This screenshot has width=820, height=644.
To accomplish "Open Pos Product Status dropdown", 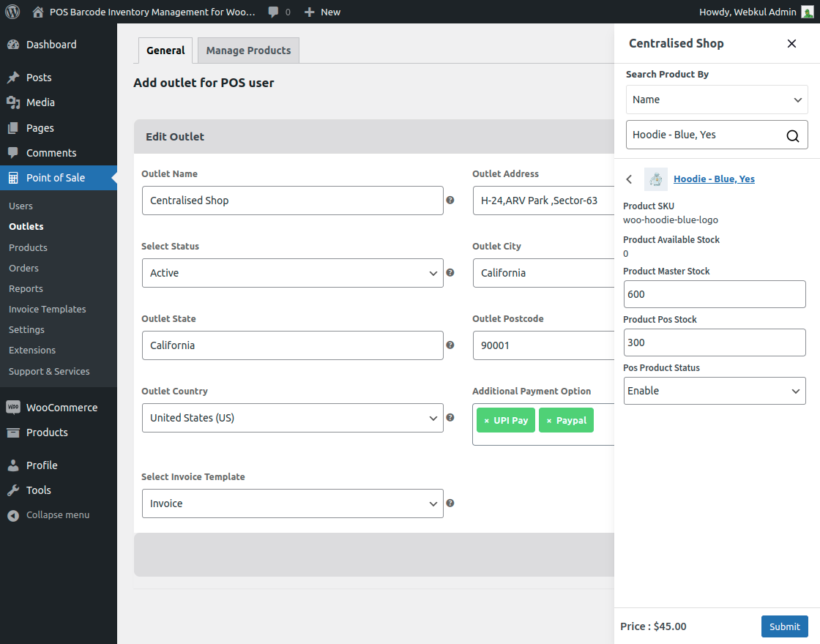I will pos(715,391).
